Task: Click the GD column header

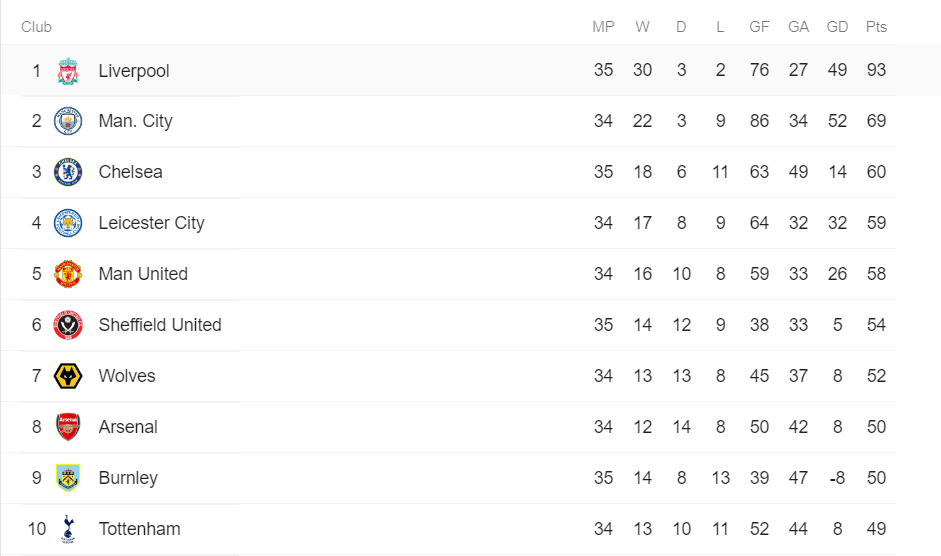Action: (837, 27)
